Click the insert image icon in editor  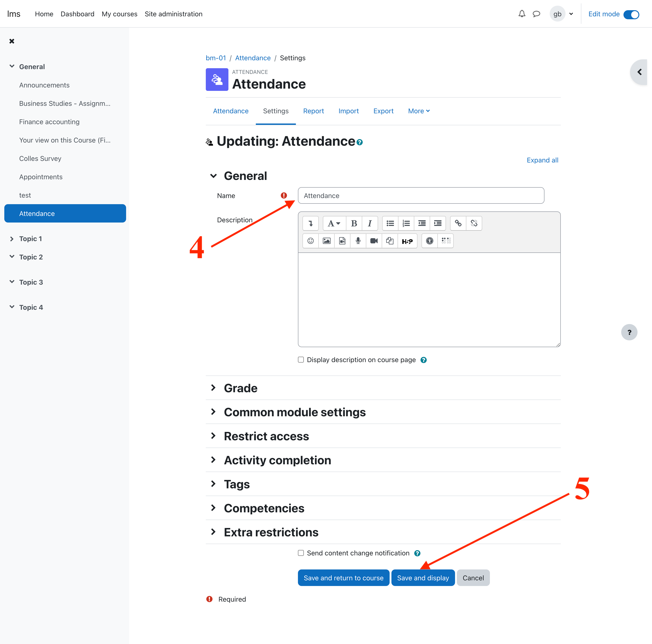(326, 241)
